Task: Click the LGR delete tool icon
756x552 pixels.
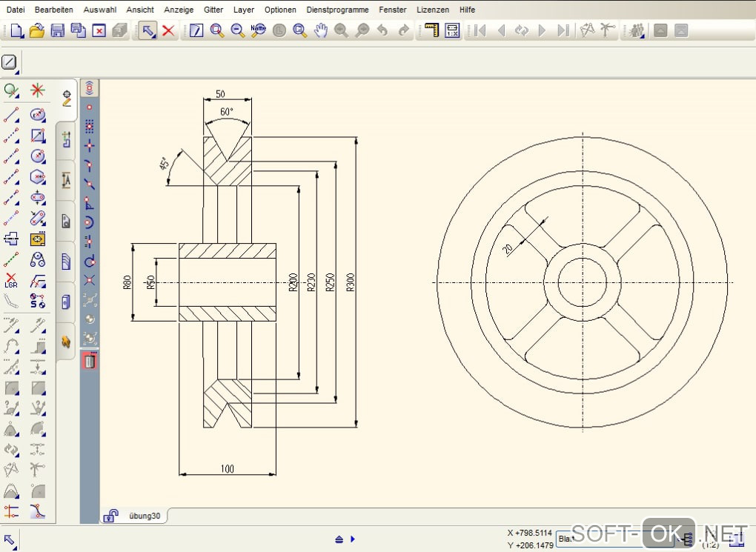Action: pos(11,280)
